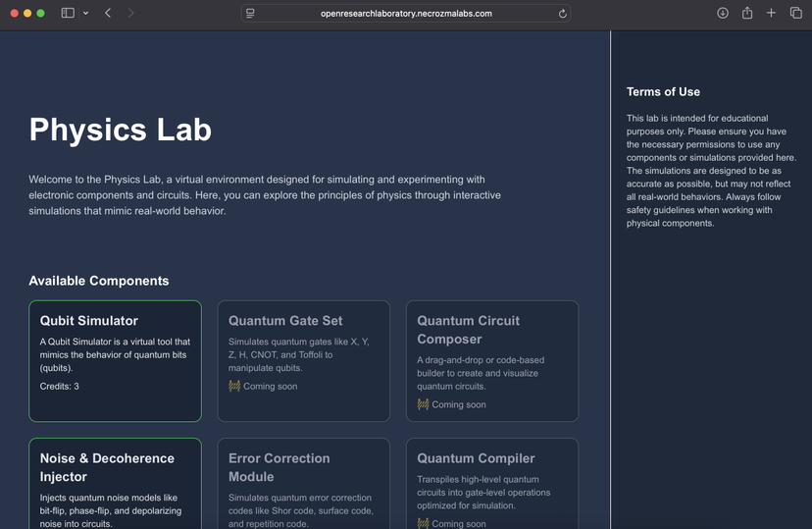Click "Coming soon" under Quantum Gate Set
The width and height of the screenshot is (812, 529).
click(x=271, y=386)
